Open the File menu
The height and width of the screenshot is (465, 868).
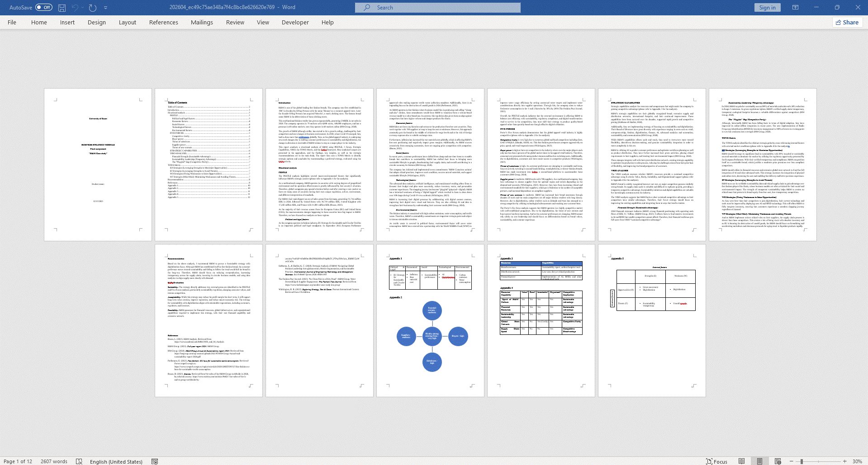coord(12,22)
